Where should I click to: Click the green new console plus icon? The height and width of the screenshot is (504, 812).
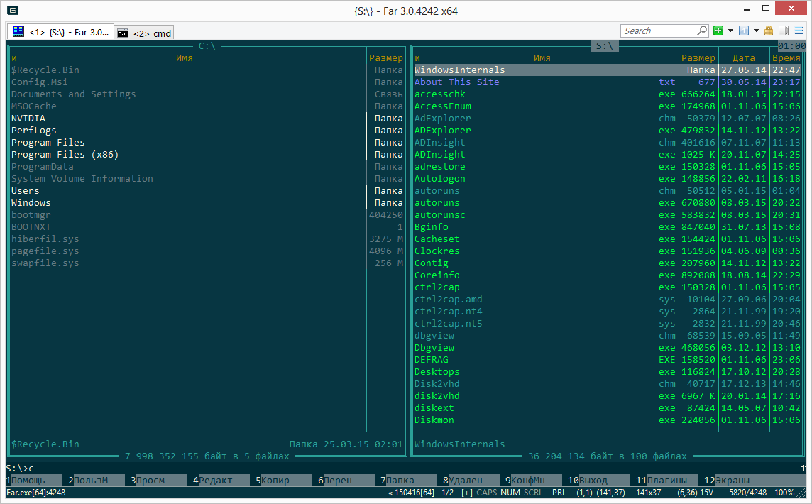point(718,31)
